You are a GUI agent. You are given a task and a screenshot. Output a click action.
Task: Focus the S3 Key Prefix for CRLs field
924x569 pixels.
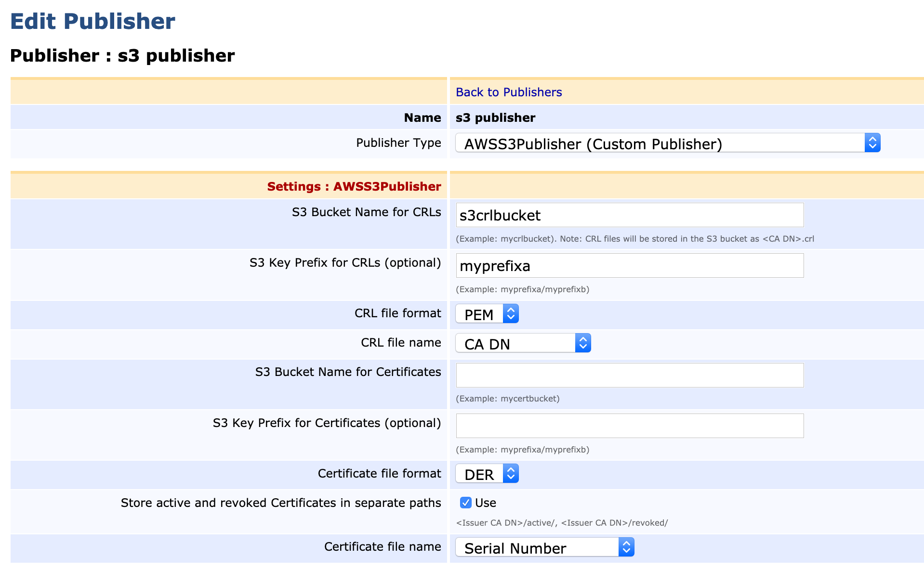[x=629, y=266]
